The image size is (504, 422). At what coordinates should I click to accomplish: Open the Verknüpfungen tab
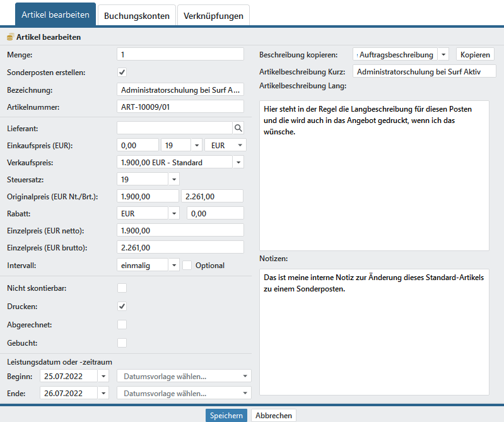point(213,16)
